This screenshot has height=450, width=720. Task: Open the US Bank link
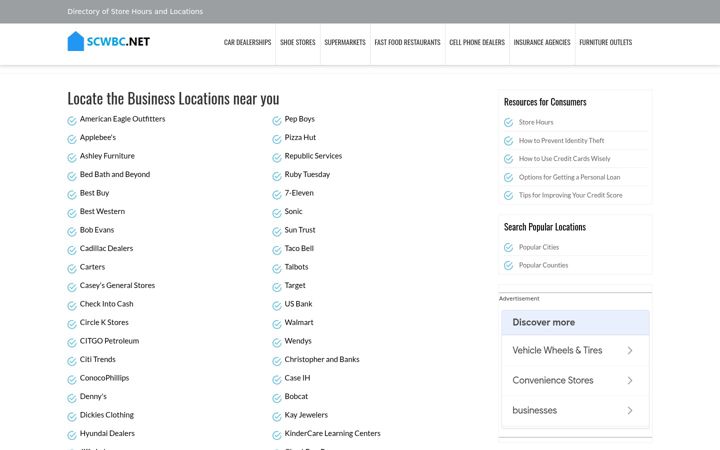click(298, 304)
